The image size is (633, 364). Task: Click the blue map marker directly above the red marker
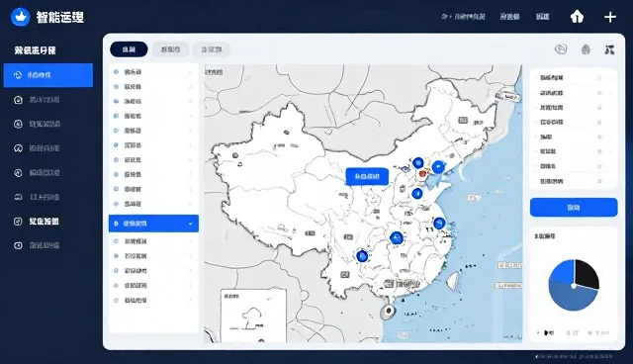(417, 163)
